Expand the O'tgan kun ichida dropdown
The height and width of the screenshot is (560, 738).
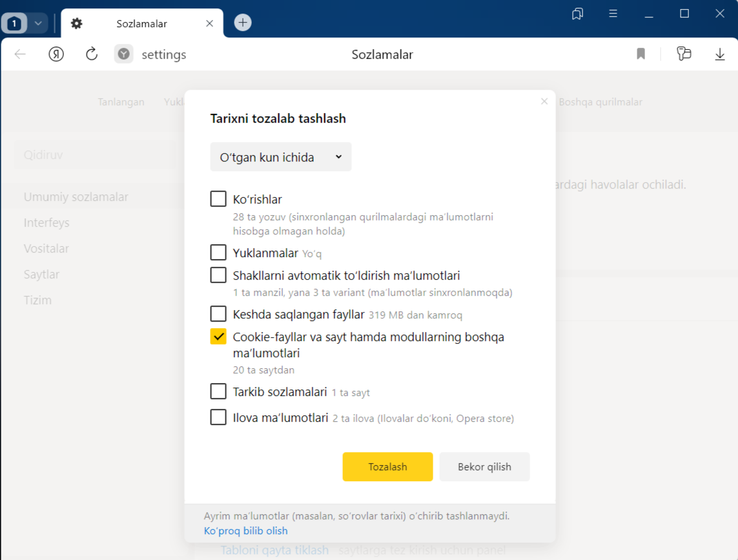click(x=281, y=157)
